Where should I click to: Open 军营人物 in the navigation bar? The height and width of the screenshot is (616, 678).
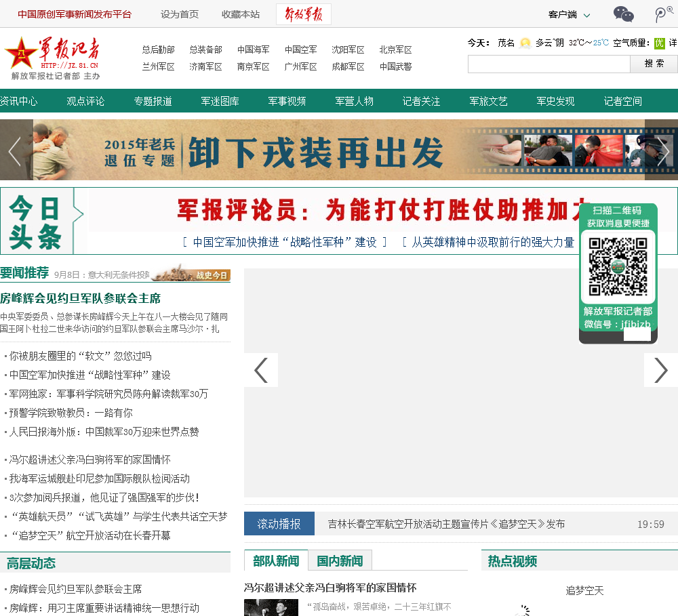coord(354,101)
